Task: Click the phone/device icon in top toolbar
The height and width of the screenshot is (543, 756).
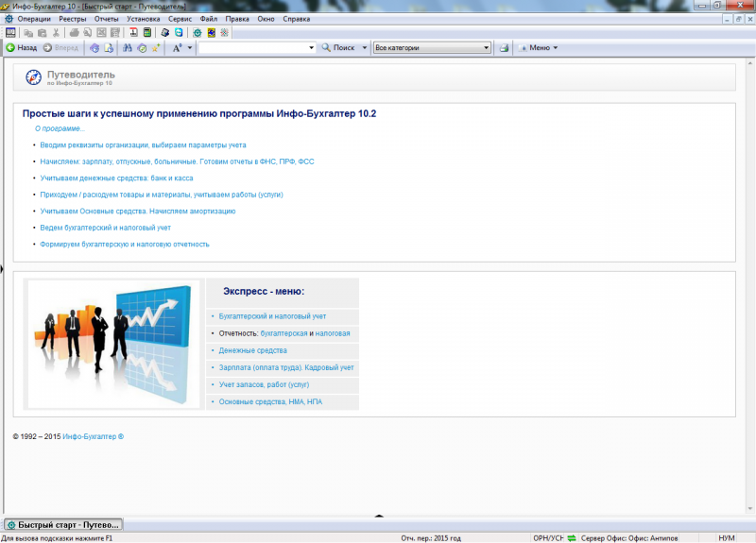Action: pyautogui.click(x=164, y=32)
